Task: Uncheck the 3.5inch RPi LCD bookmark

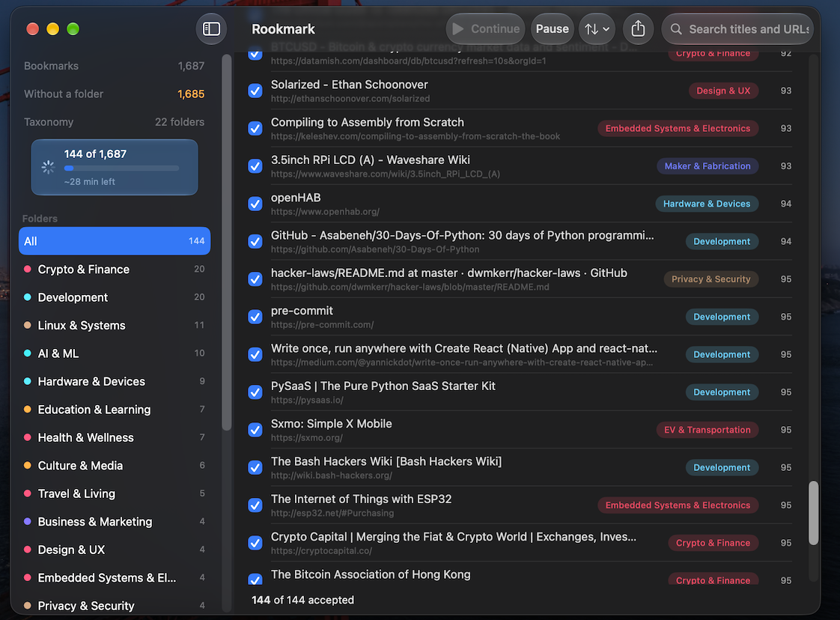Action: coord(255,166)
